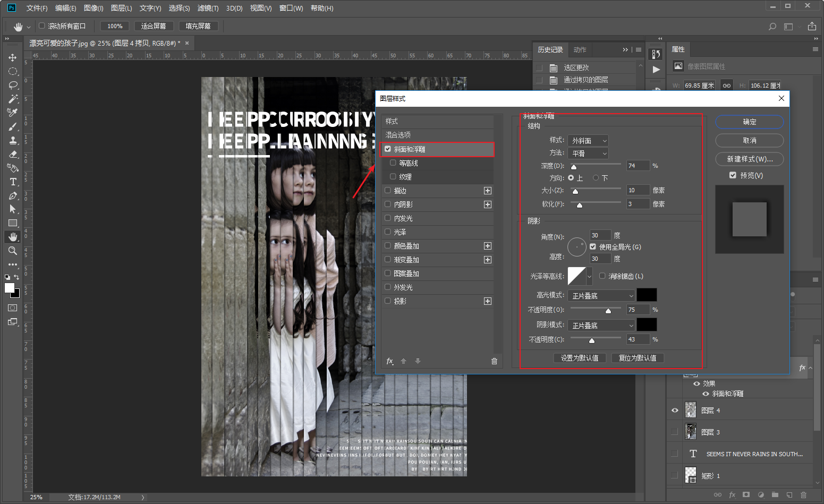Switch to the 动作 tab

point(580,50)
